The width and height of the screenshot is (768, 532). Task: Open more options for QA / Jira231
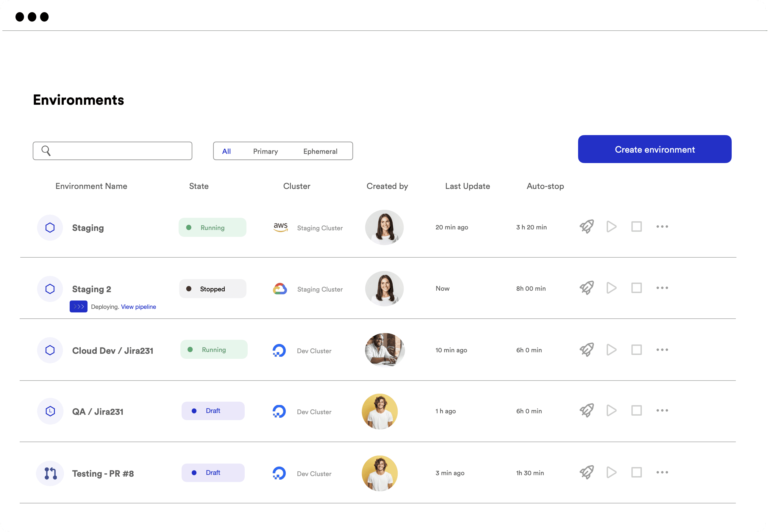click(x=662, y=411)
